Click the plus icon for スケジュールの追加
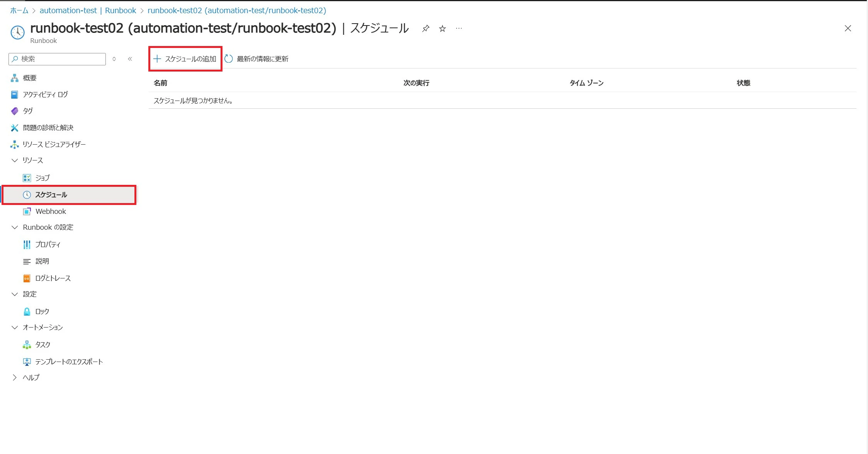This screenshot has height=454, width=868. tap(157, 59)
